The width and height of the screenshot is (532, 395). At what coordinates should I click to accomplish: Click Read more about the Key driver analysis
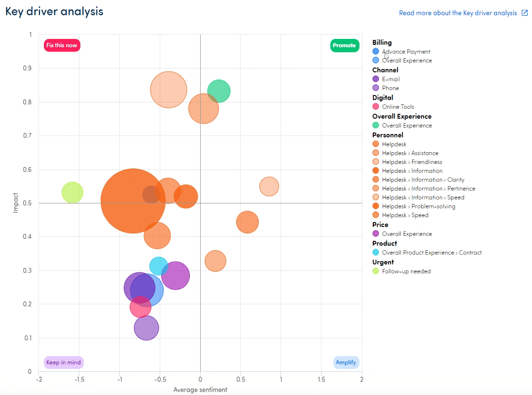[x=458, y=13]
